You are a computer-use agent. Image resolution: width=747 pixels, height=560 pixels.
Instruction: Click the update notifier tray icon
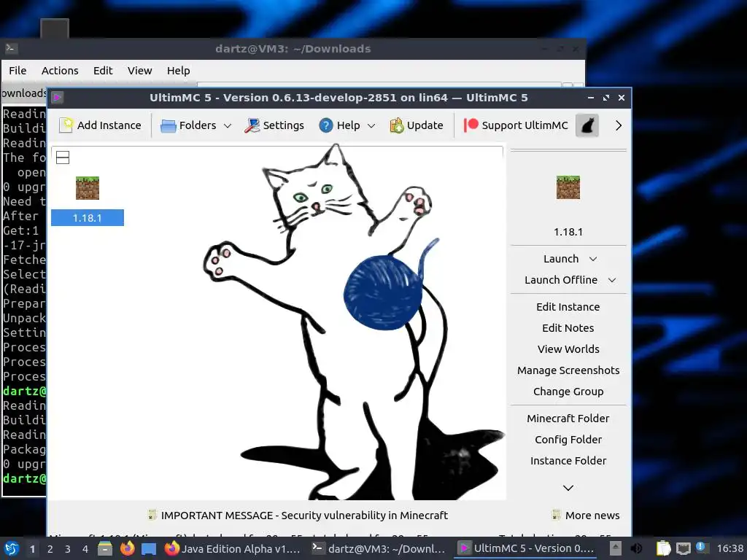click(x=701, y=548)
